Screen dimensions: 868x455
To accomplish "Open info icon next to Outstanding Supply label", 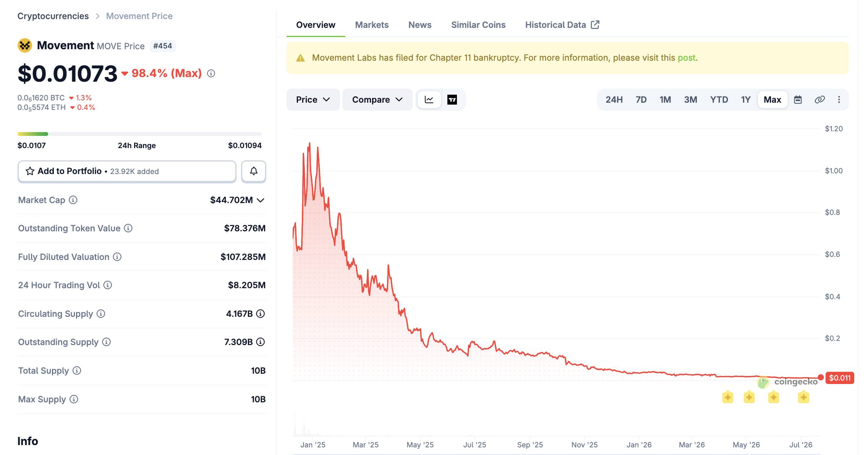I will click(107, 342).
